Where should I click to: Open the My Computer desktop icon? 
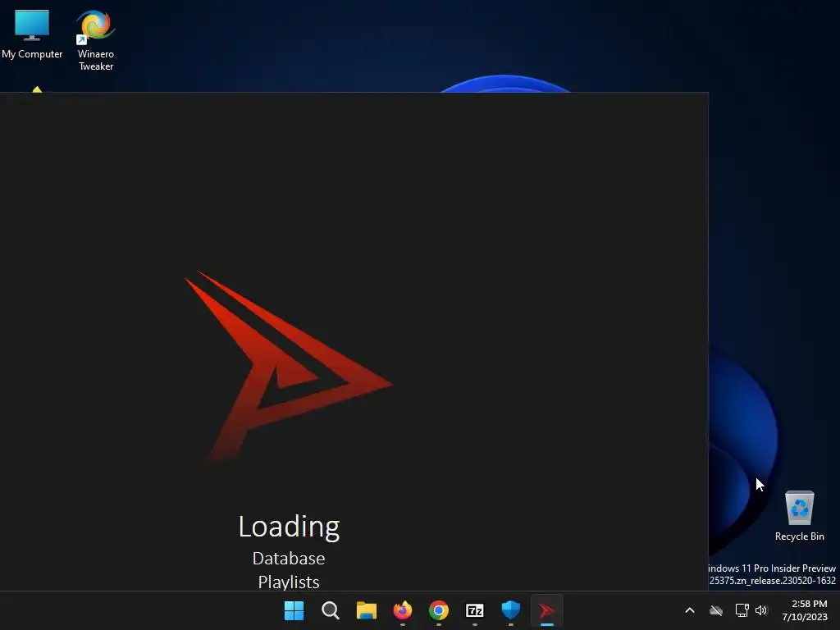(32, 34)
